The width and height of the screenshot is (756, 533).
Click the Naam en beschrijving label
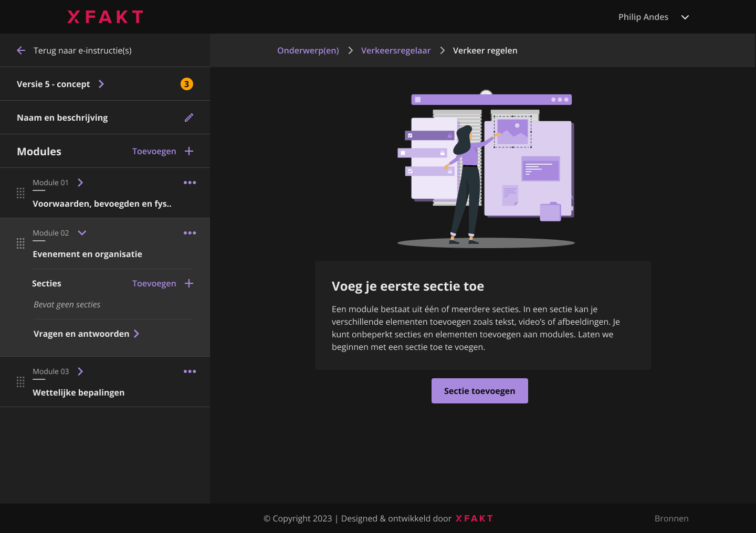[62, 118]
